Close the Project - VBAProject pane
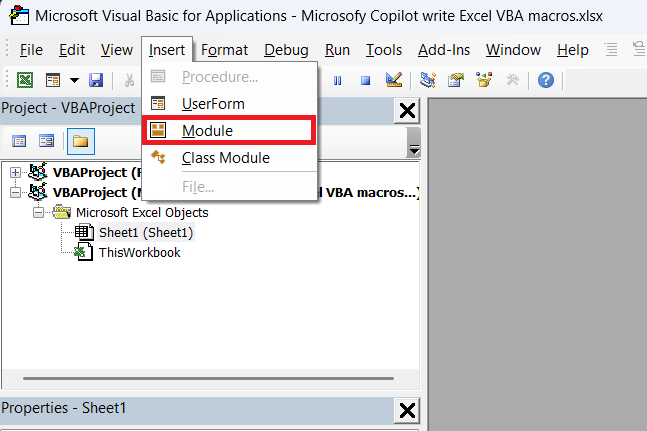647x431 pixels. [407, 111]
